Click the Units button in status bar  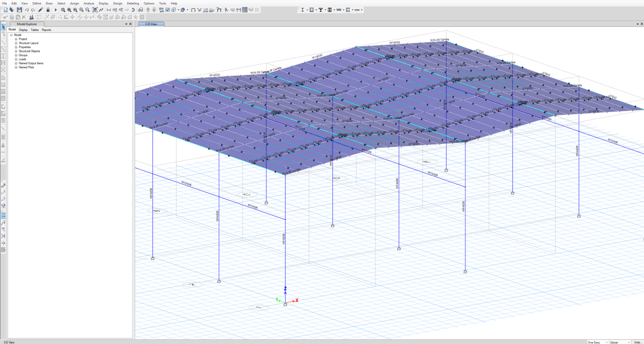(x=638, y=342)
